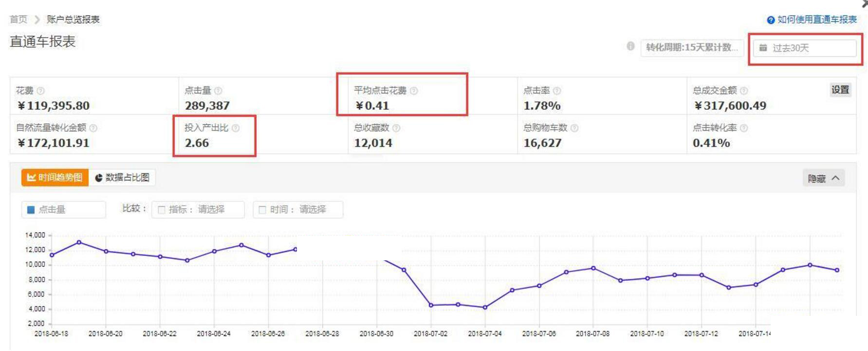Click the breadcrumb arrow after 首页
The height and width of the screenshot is (351, 868).
coord(37,19)
